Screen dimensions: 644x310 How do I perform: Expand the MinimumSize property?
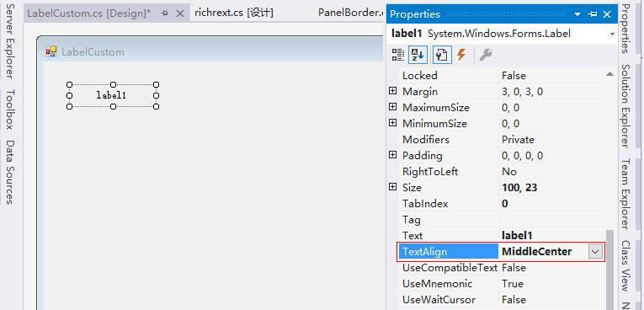(392, 123)
